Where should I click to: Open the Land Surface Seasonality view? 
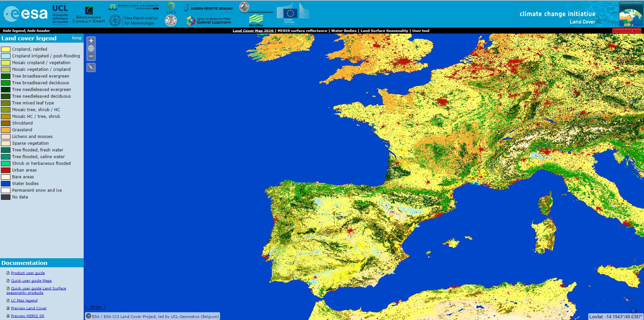click(384, 31)
